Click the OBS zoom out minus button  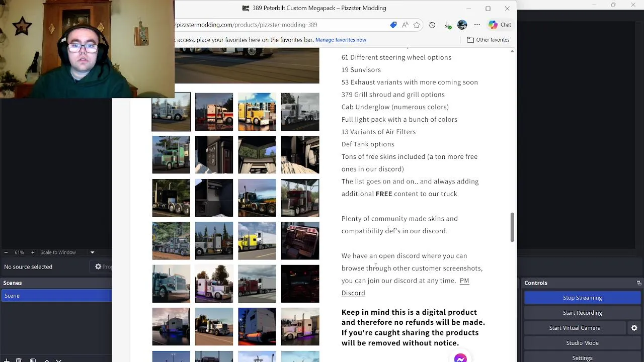6,252
